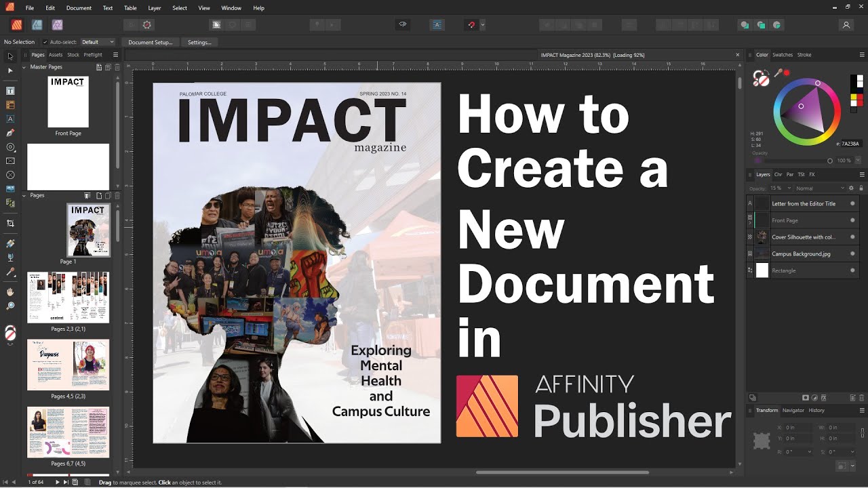Switch to the Photo persona

point(58,24)
